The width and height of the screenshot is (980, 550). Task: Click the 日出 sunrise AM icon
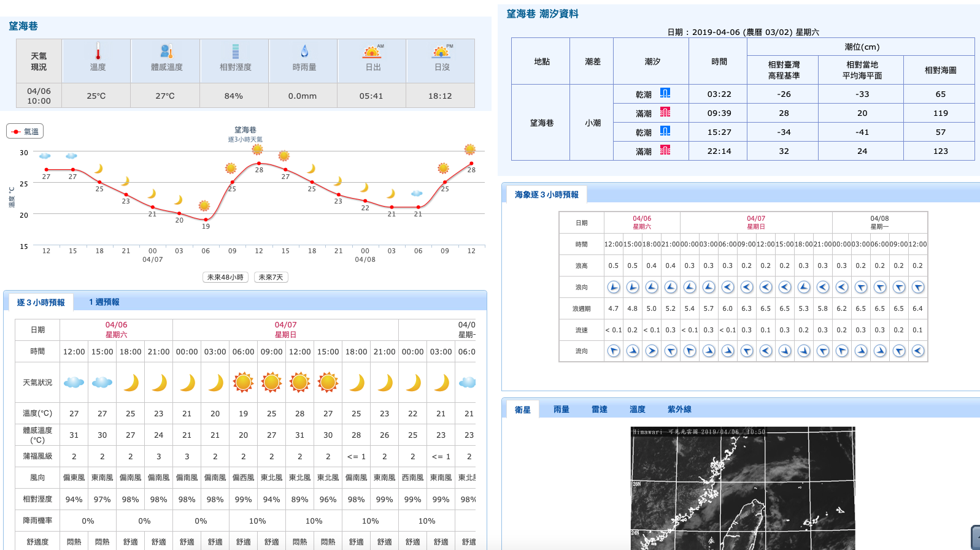372,52
